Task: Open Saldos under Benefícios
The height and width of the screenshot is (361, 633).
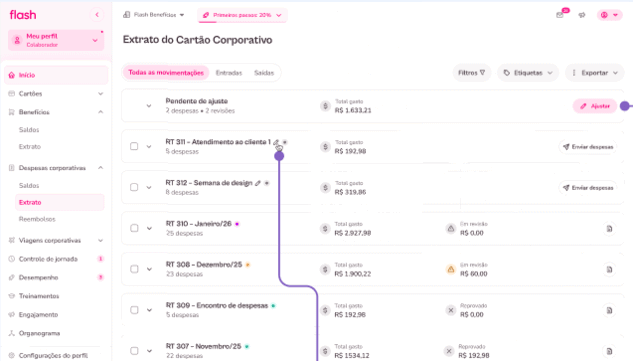Action: 29,130
